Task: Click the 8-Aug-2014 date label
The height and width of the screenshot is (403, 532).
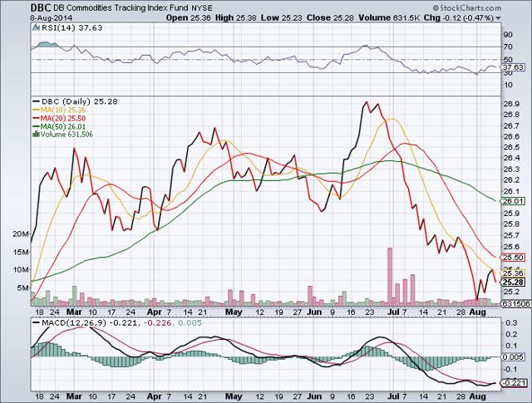Action: [x=51, y=18]
